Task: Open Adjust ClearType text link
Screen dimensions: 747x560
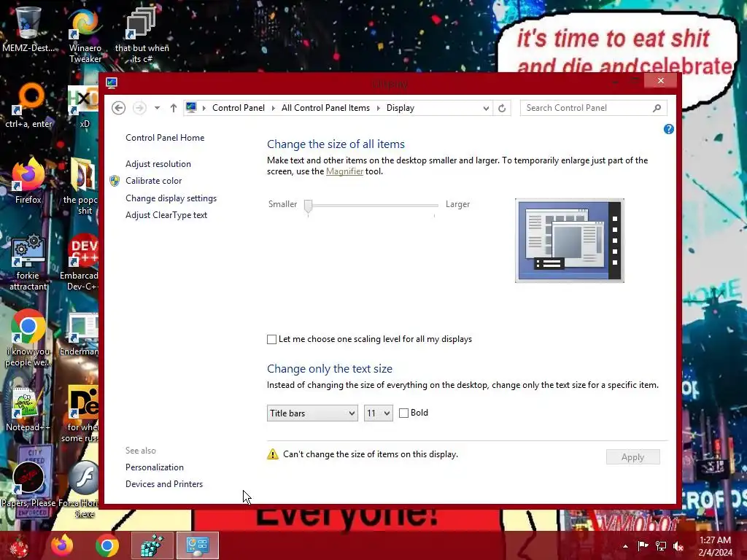Action: [166, 215]
